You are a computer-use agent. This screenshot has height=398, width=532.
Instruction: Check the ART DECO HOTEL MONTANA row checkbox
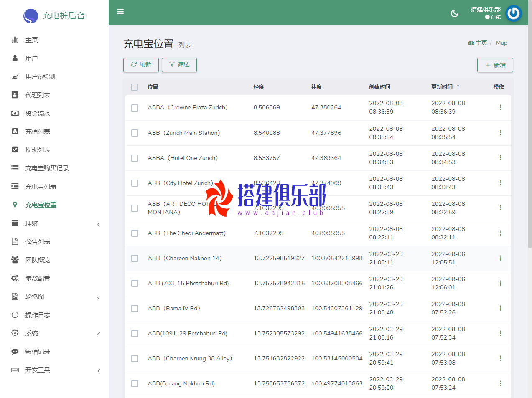coord(135,208)
